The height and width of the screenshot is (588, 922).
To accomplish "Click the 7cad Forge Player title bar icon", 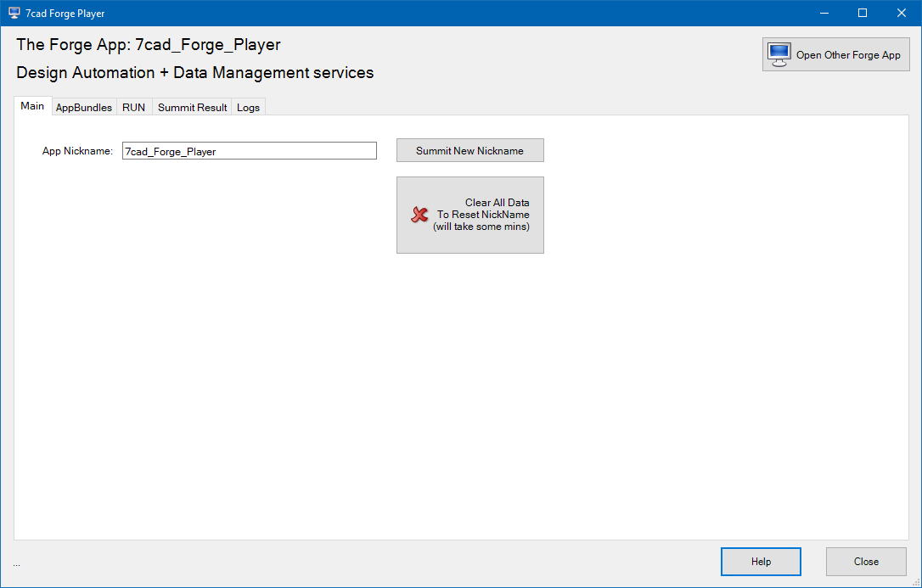I will point(14,13).
